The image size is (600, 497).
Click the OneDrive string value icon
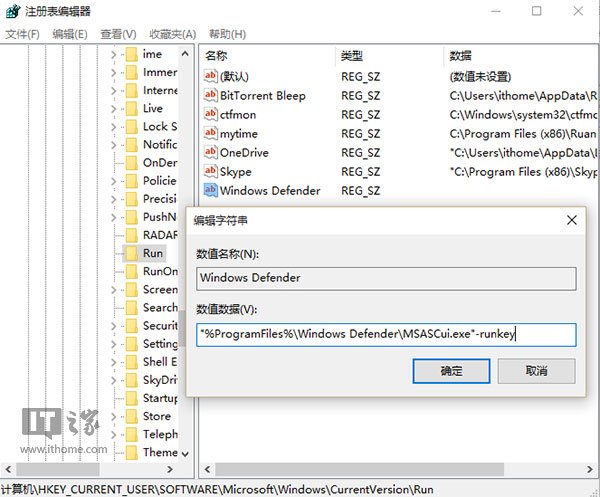pos(210,152)
